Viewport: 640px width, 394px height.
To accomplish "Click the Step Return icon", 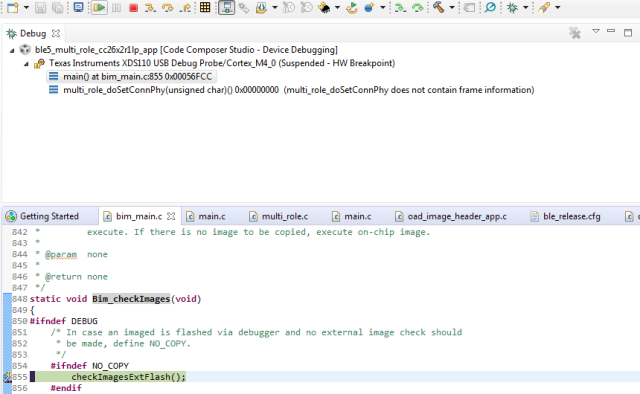I will click(x=185, y=7).
